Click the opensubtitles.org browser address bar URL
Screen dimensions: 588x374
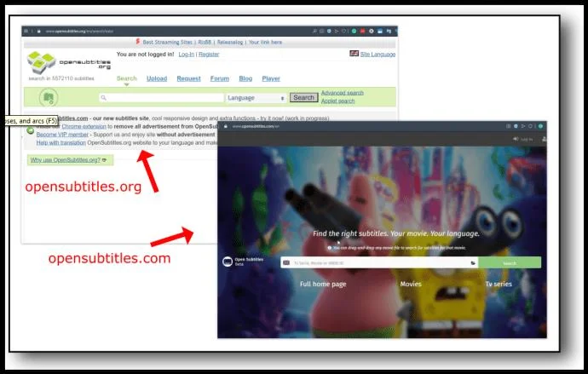79,32
